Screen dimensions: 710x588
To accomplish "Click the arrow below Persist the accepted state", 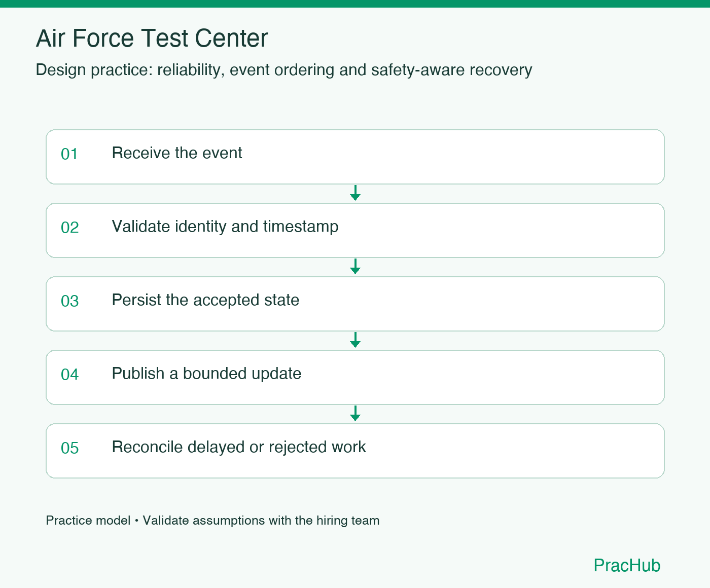I will [355, 340].
